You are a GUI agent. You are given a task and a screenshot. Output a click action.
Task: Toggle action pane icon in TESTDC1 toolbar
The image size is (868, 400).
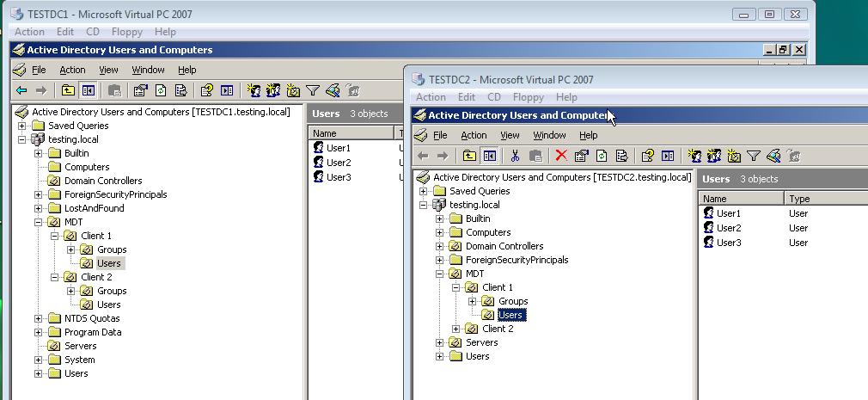(227, 90)
